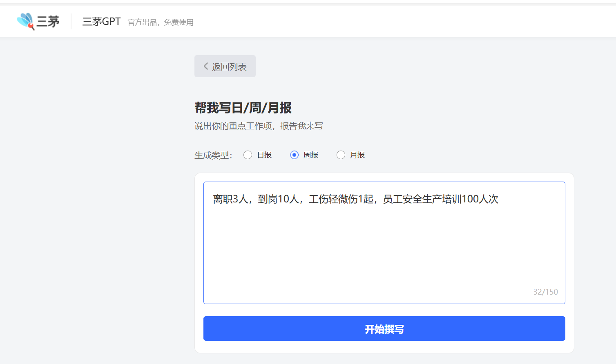This screenshot has height=364, width=616.
Task: Click the 32/150 character counter
Action: point(545,292)
